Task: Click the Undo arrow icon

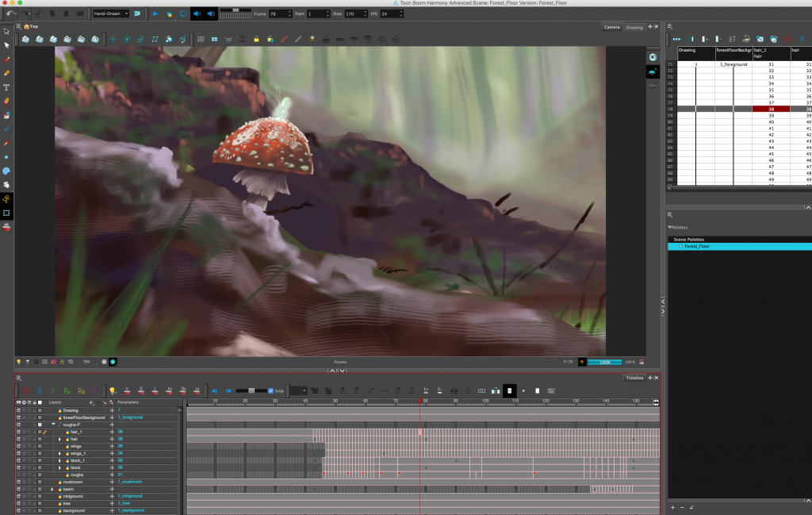Action: (x=11, y=13)
